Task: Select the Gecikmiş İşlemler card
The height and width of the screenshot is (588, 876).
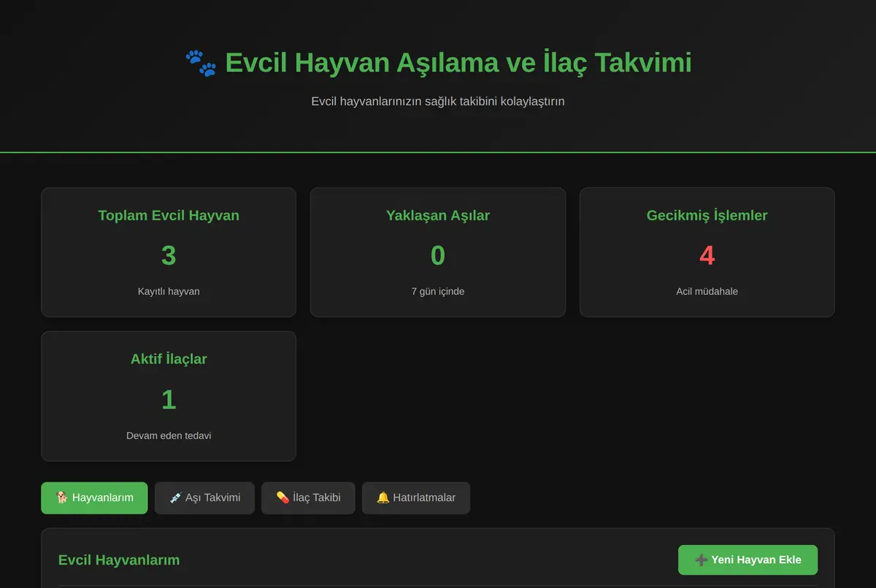Action: [707, 252]
